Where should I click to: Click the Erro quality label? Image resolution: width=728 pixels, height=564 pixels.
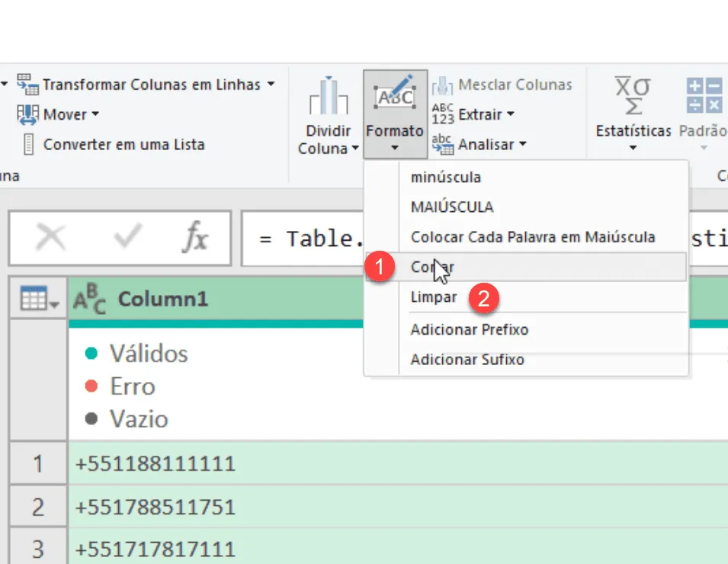(133, 386)
